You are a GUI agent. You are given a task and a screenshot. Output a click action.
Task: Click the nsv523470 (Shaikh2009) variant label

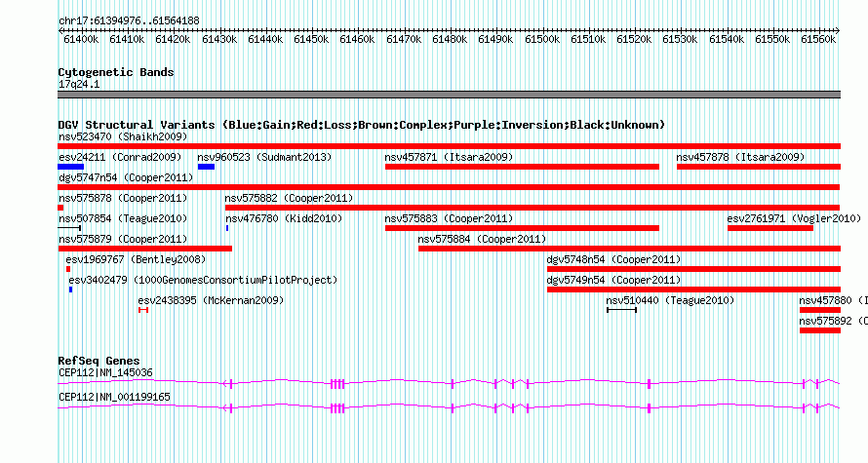tap(123, 136)
